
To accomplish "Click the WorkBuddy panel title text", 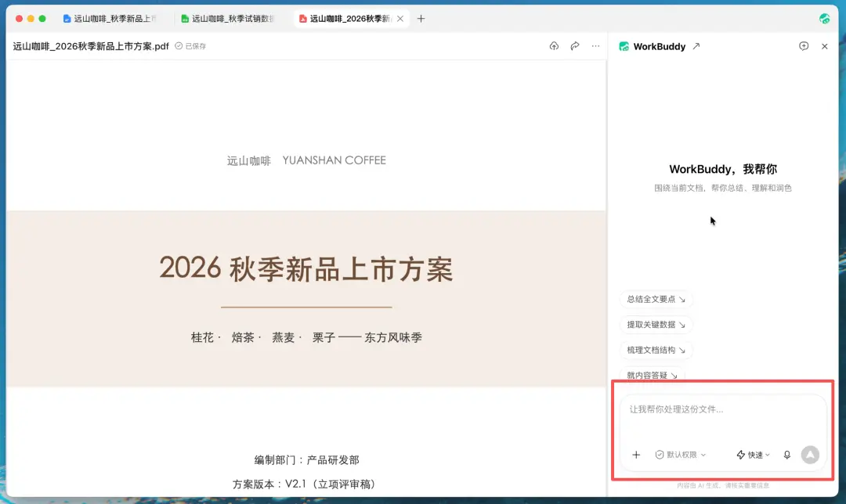I will pos(660,46).
